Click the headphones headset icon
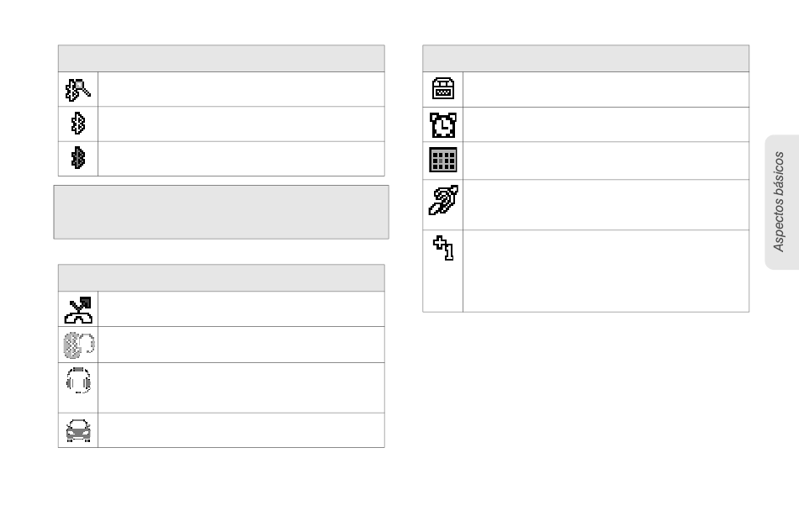 tap(77, 382)
